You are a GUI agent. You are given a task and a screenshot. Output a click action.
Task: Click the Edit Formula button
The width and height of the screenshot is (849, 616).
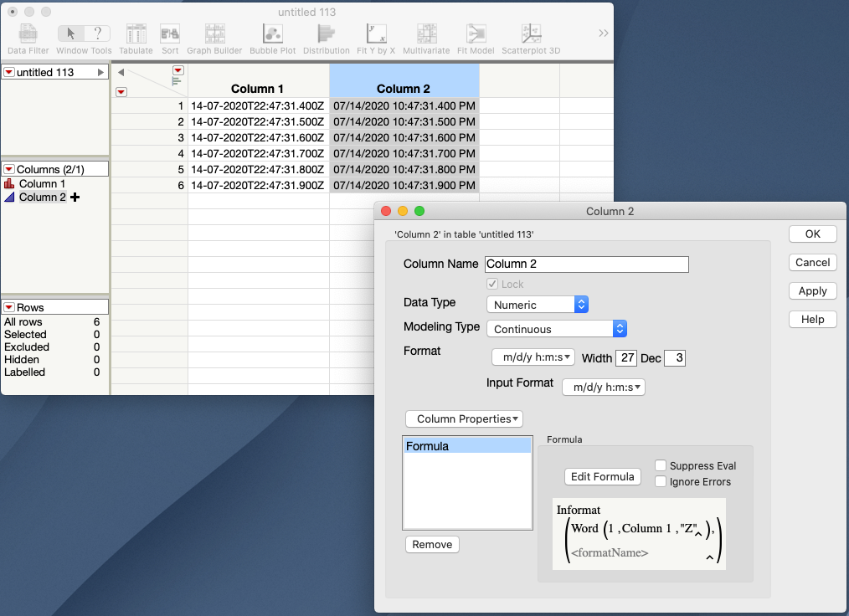602,476
